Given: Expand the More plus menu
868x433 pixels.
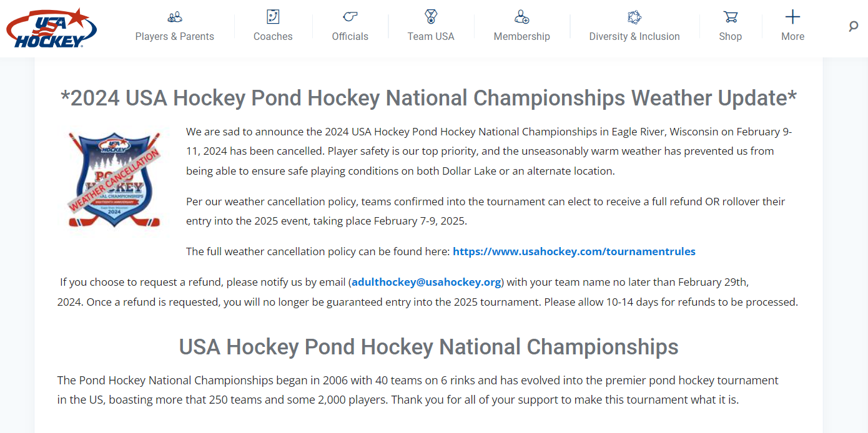Looking at the screenshot, I should coord(792,17).
